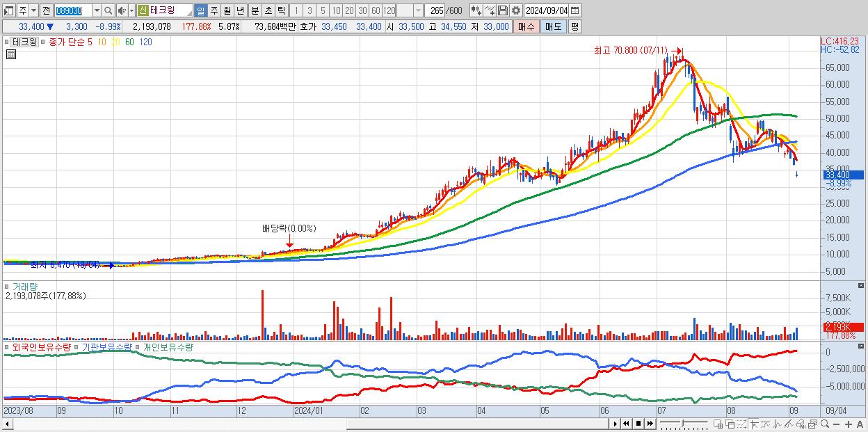
Task: Click the dotted range arrows icon
Action: [x=741, y=424]
